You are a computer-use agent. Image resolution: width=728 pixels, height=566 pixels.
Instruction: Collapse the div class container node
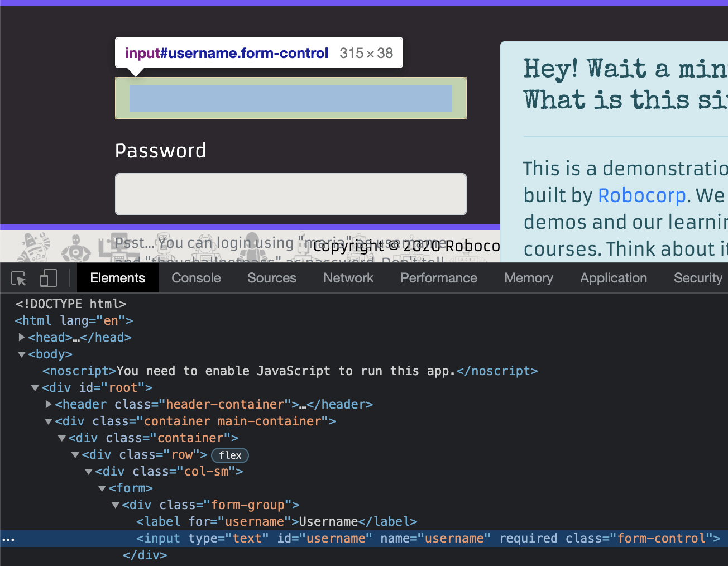[x=61, y=438]
